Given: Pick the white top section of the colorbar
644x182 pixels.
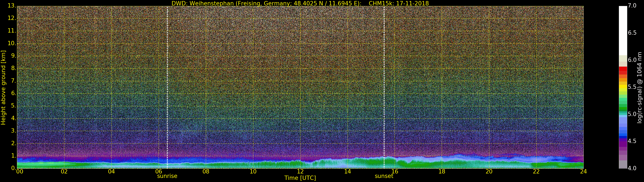Looking at the screenshot, I should [623, 30].
